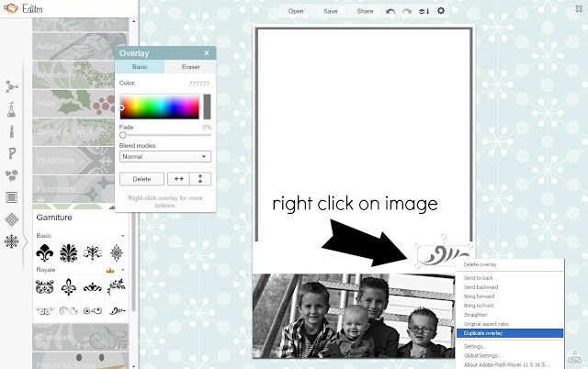Expand the Flourishes theme
This screenshot has height=369, width=588.
[73, 189]
